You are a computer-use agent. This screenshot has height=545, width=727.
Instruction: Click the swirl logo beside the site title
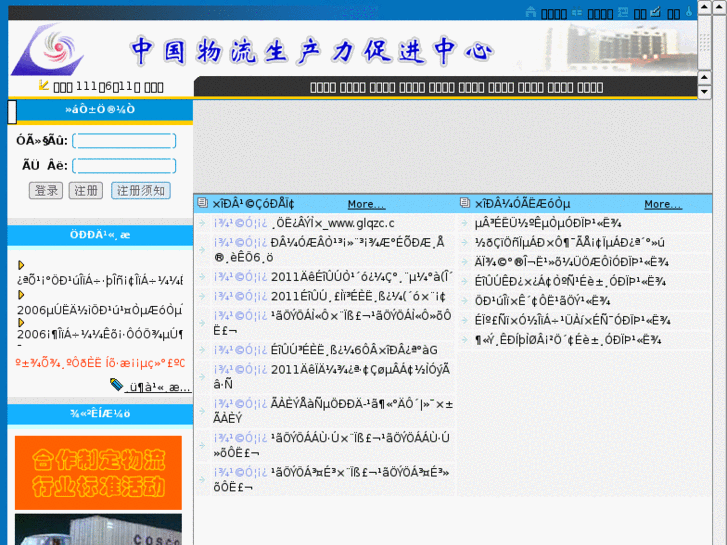48,49
